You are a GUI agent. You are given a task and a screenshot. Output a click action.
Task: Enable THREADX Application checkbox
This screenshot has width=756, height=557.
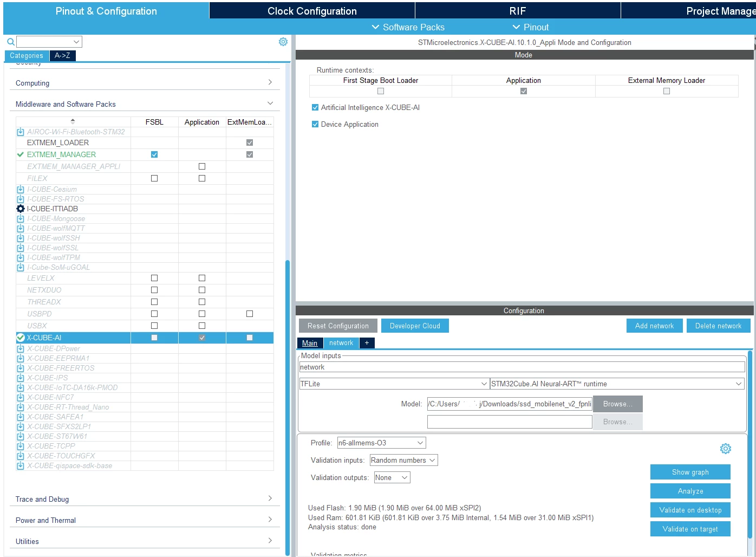point(202,302)
